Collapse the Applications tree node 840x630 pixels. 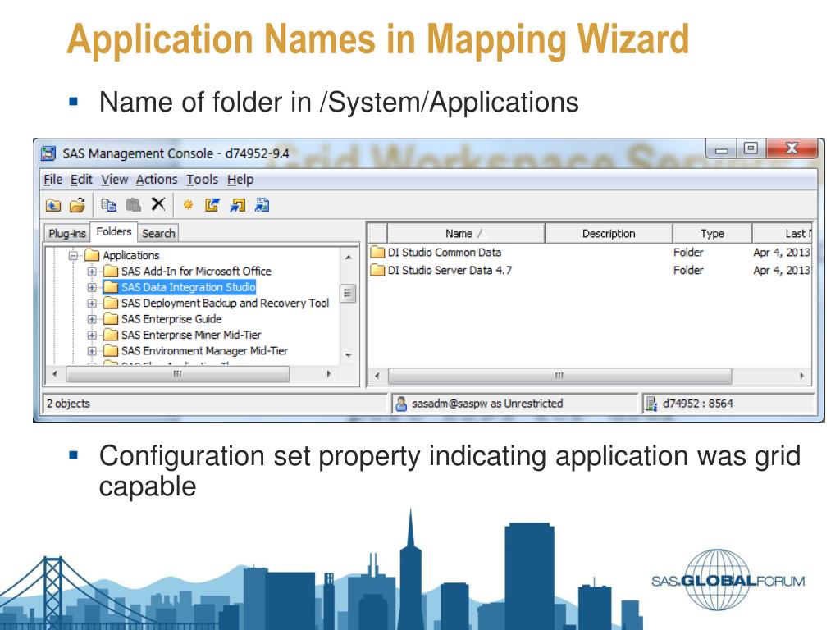[73, 256]
